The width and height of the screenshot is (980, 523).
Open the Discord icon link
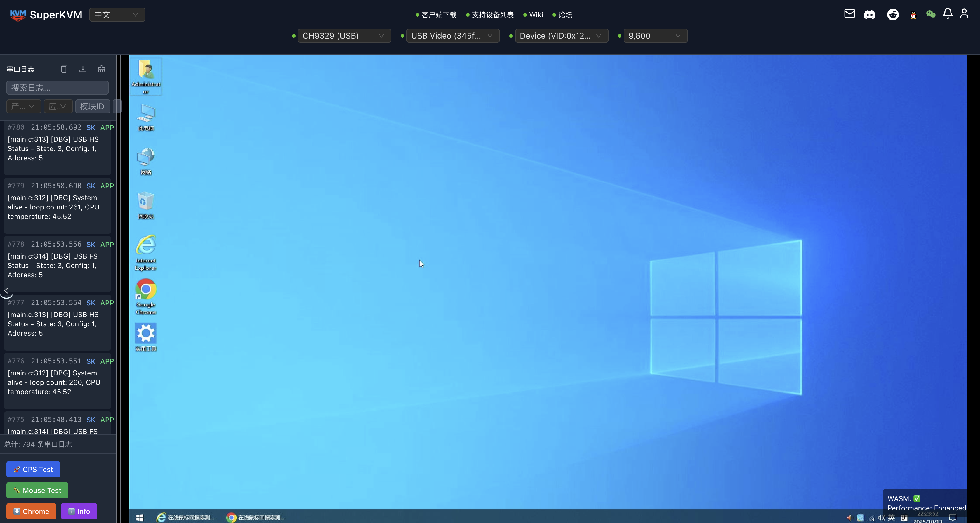[869, 15]
